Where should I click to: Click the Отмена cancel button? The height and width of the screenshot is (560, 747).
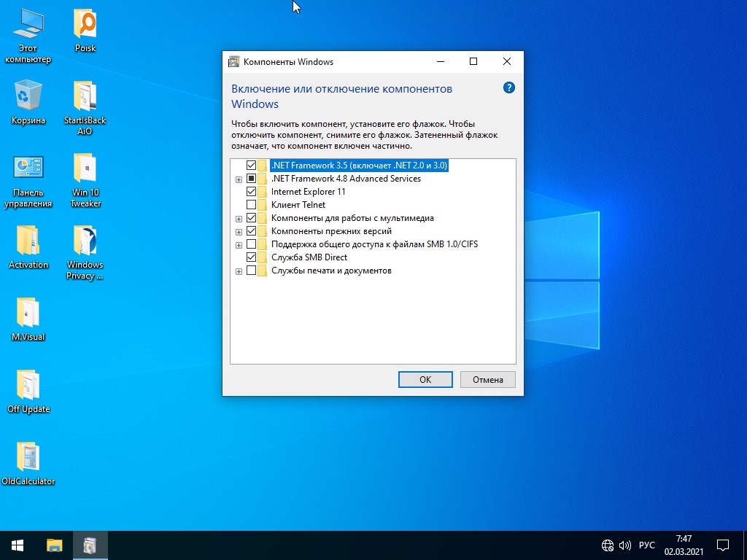pyautogui.click(x=488, y=379)
